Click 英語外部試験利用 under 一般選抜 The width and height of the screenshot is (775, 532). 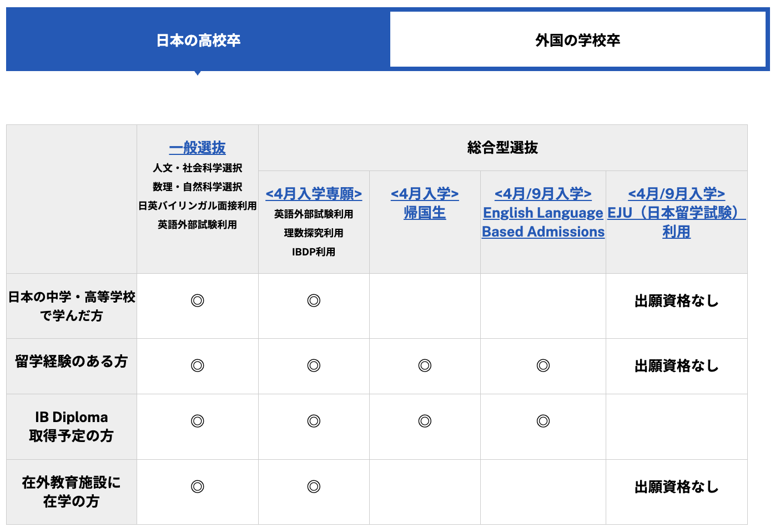point(198,224)
